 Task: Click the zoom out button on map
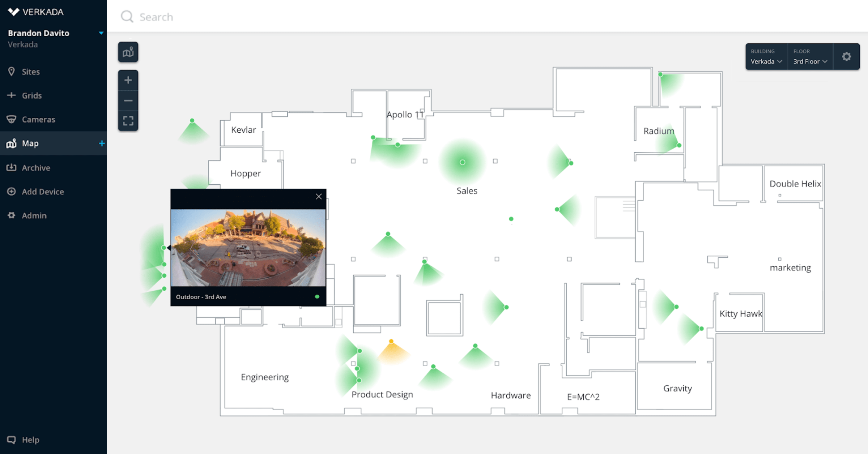pos(128,100)
